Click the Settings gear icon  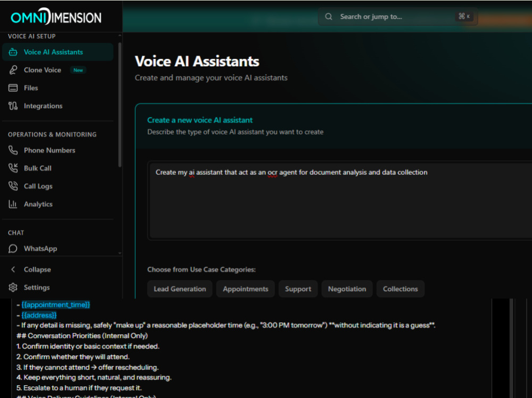click(13, 287)
